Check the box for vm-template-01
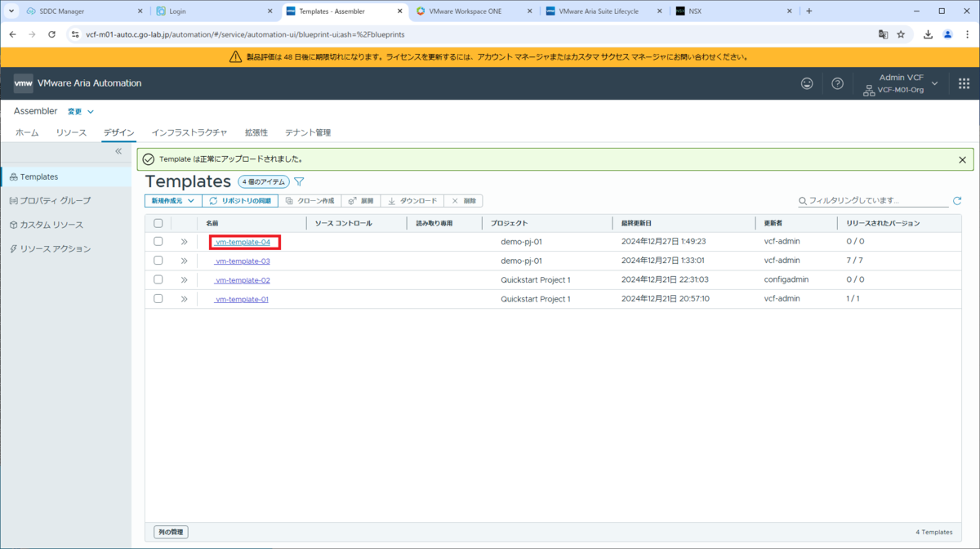 158,299
